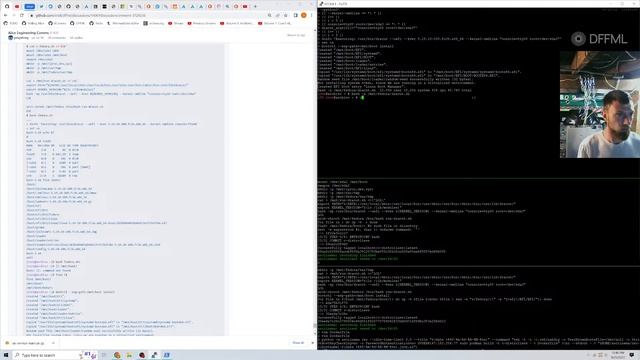Open the Windows notification center icon
This screenshot has height=360, width=640.
pos(632,355)
